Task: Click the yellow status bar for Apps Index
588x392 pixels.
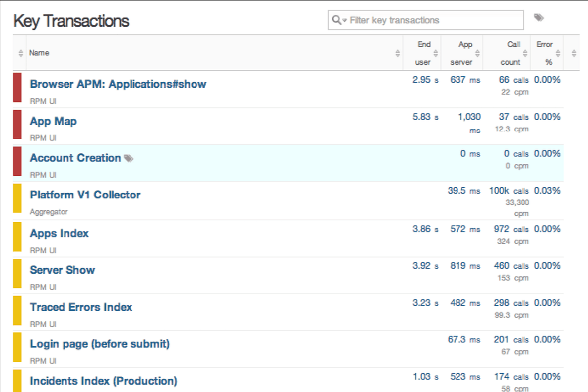Action: pyautogui.click(x=17, y=237)
